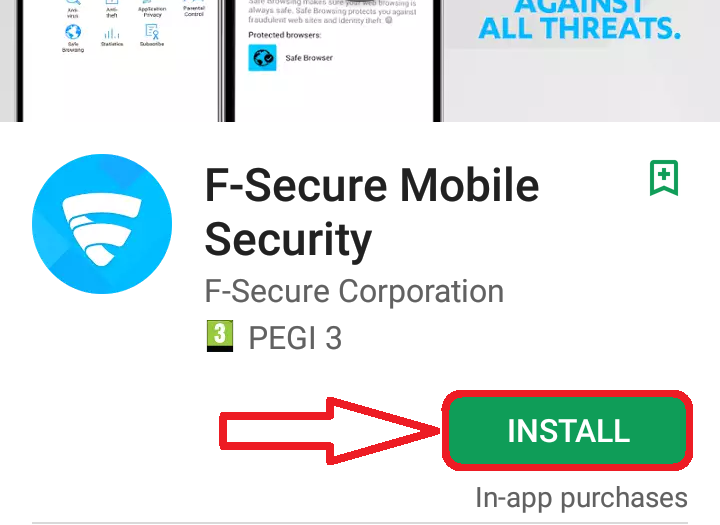Open the Application Privacy item
720x525 pixels.
(152, 11)
